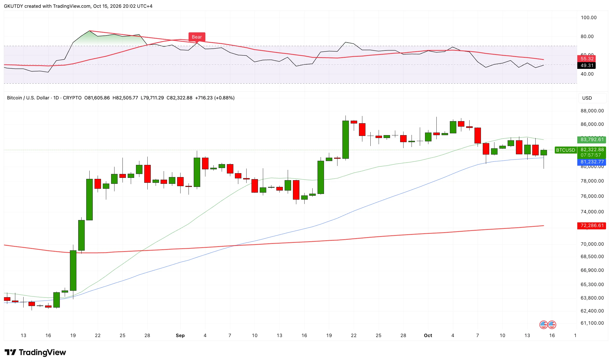The image size is (612, 364).
Task: Click the Sep month label on time axis
Action: pos(180,336)
